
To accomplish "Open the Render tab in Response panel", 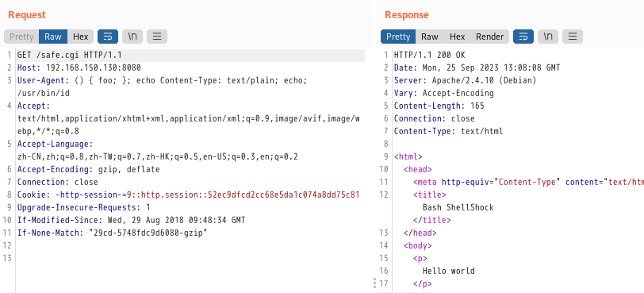I will click(x=489, y=37).
